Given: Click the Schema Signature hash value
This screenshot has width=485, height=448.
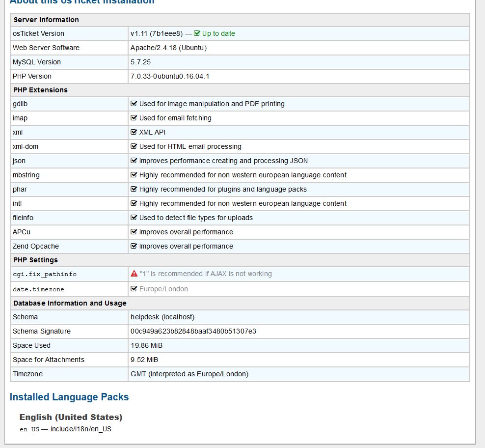Looking at the screenshot, I should [193, 331].
